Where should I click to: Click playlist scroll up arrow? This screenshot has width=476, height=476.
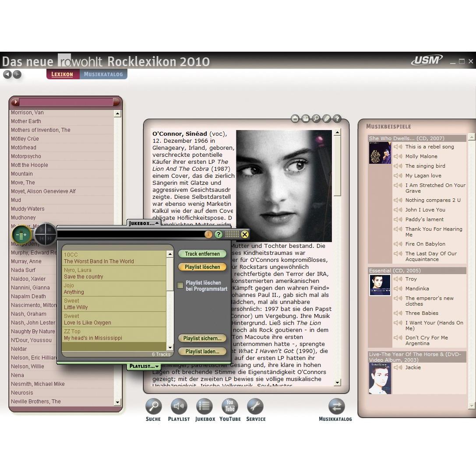[x=170, y=254]
